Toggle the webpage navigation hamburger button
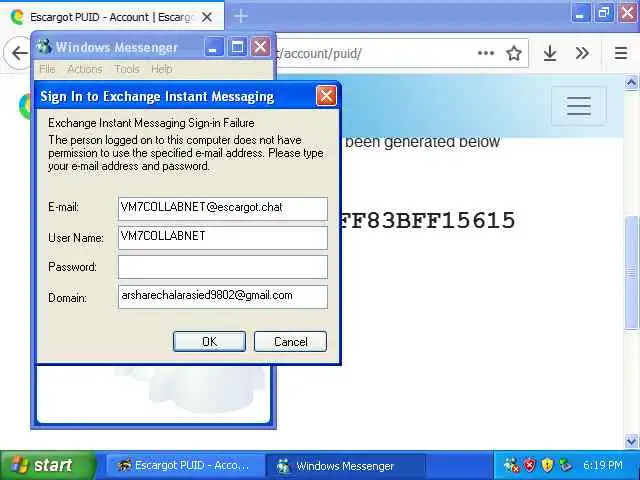 [x=579, y=106]
